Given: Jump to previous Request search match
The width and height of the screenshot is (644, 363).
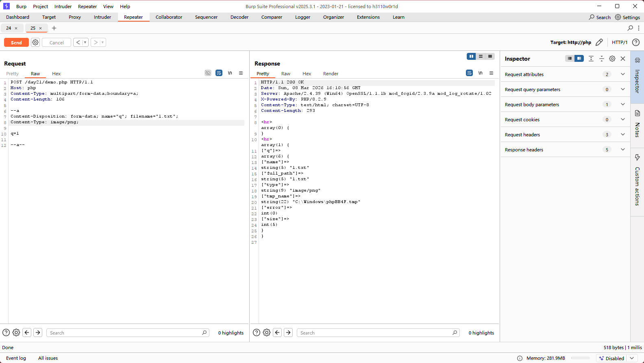Looking at the screenshot, I should [27, 332].
